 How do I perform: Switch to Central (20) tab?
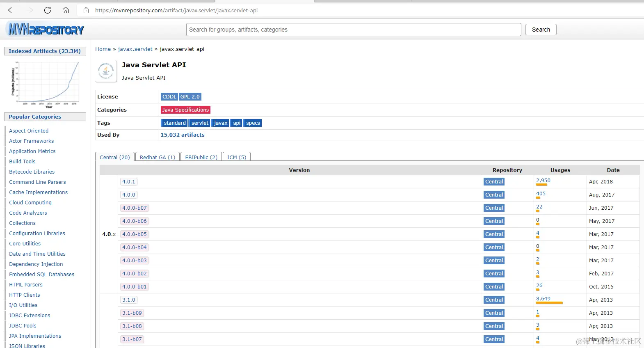115,157
